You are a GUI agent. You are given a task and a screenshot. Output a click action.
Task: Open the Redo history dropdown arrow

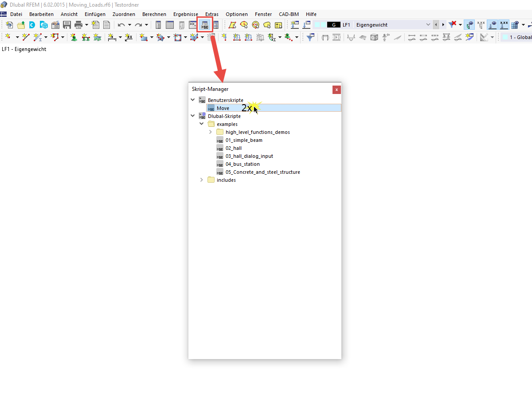[x=146, y=25]
